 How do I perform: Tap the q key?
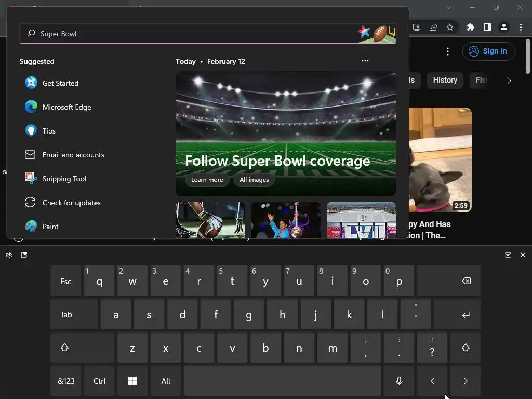(x=99, y=281)
